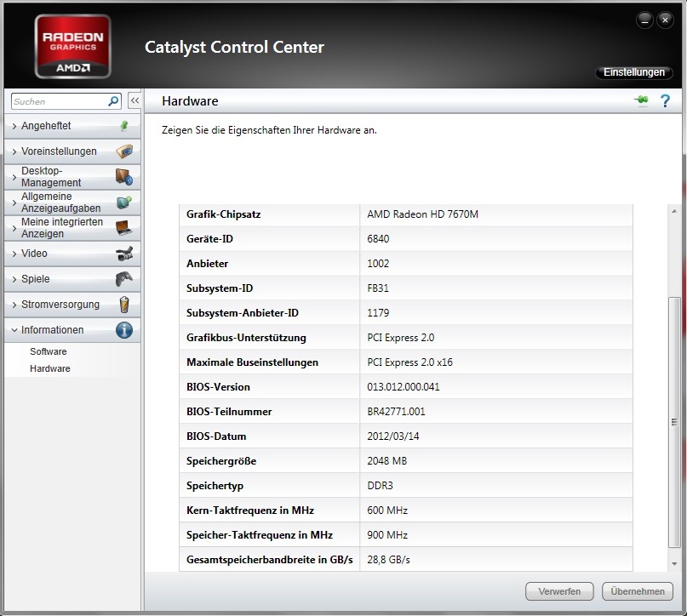Image resolution: width=687 pixels, height=616 pixels.
Task: Select the AMD Radeon HD 7670M value
Action: (x=422, y=214)
